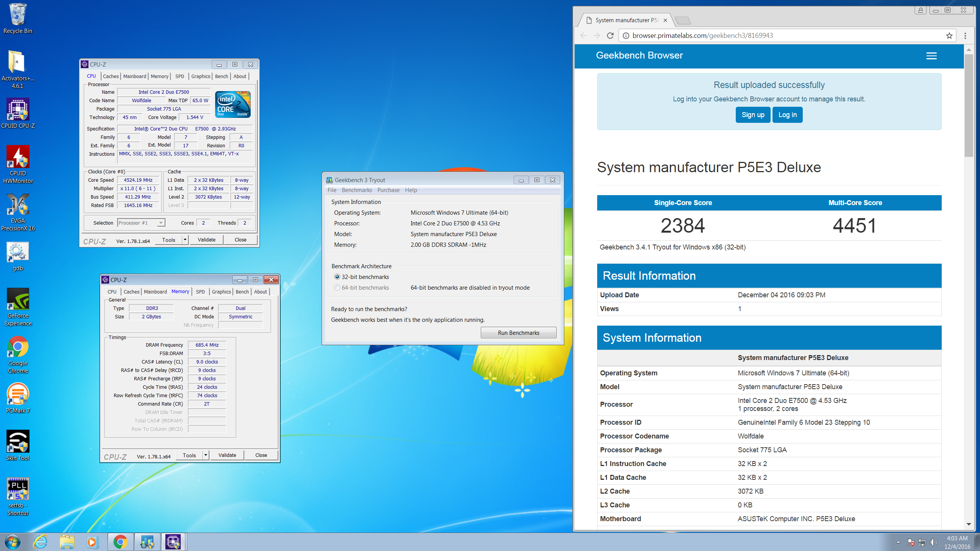This screenshot has height=551, width=980.
Task: Switch to CPU-Z in the taskbar
Action: coord(173,542)
